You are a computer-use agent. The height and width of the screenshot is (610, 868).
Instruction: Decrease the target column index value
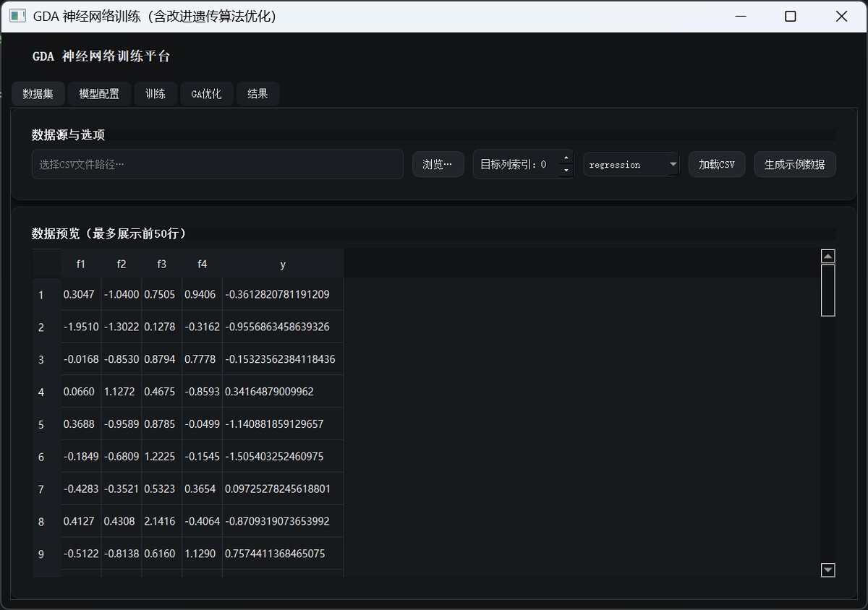566,171
